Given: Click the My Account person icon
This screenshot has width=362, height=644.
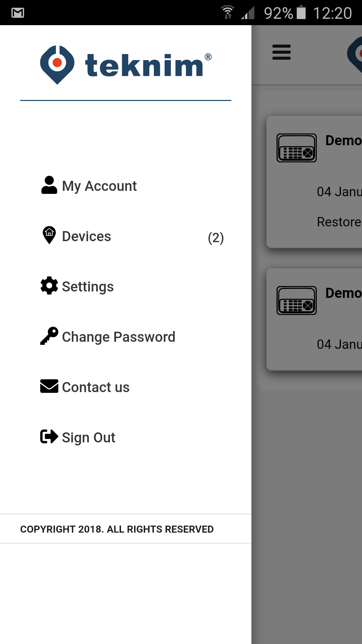Looking at the screenshot, I should pyautogui.click(x=49, y=185).
